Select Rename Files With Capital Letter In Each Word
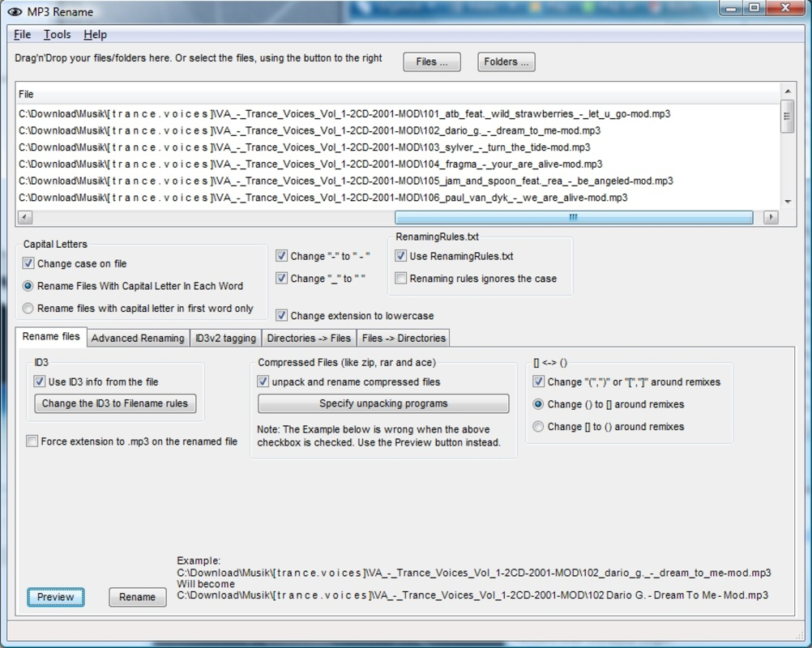 tap(28, 286)
